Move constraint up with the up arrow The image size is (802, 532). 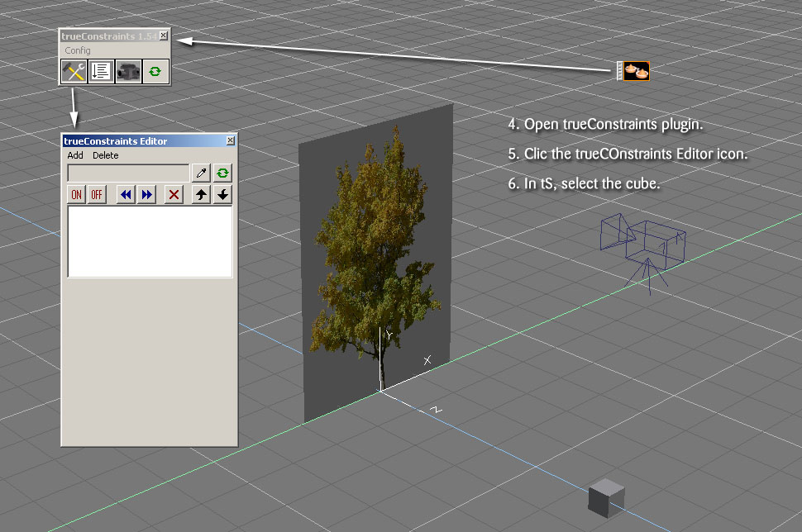tap(201, 195)
